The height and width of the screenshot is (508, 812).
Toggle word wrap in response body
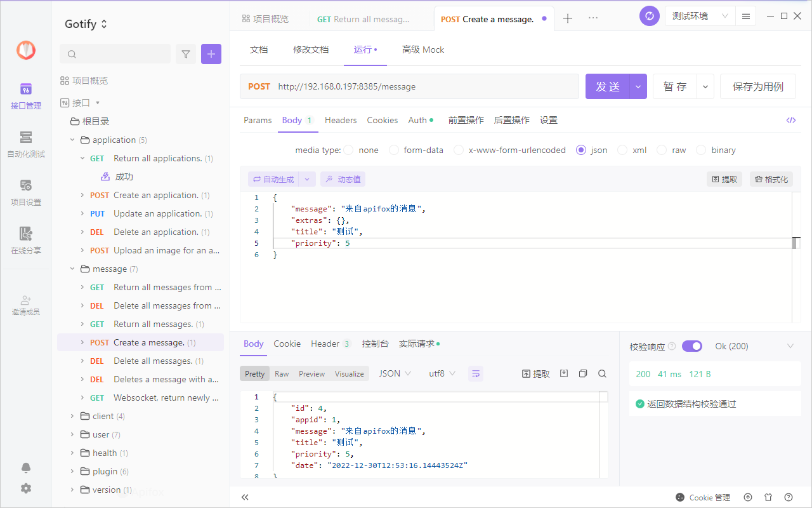[x=476, y=373]
